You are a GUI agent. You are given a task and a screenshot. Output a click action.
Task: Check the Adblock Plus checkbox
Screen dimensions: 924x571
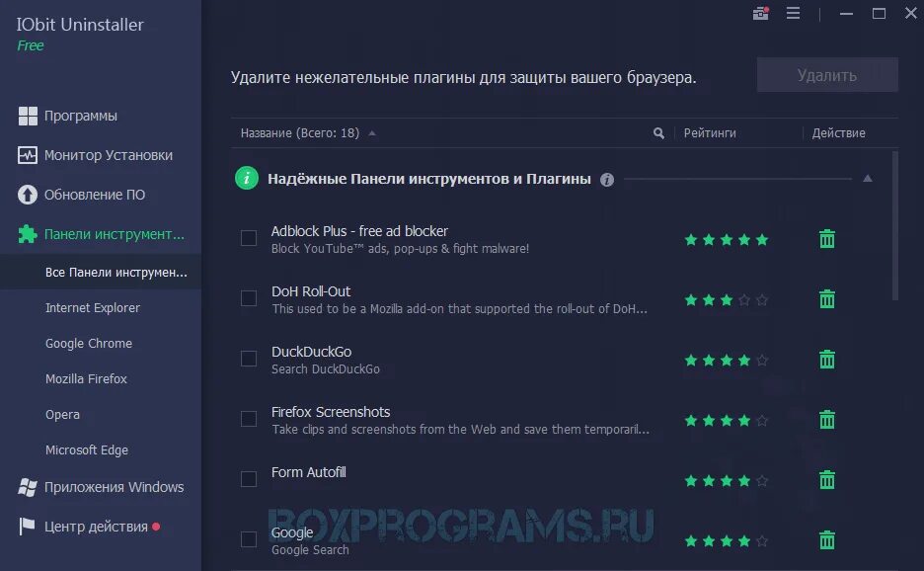[249, 238]
